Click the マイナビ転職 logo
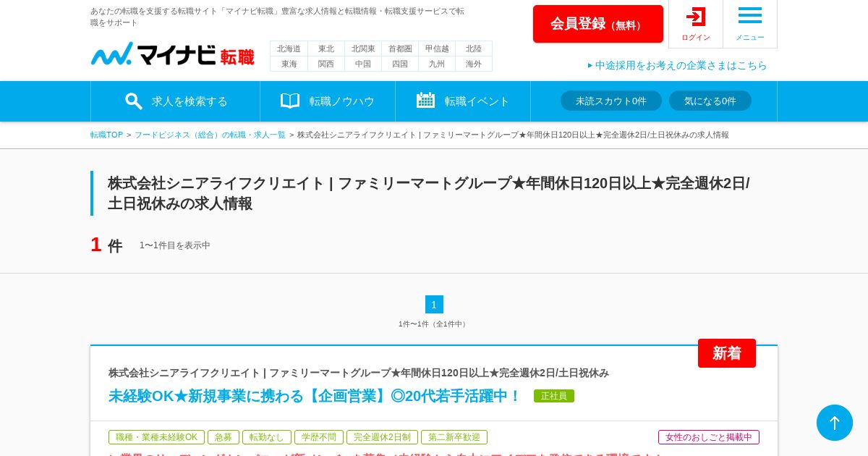 173,54
